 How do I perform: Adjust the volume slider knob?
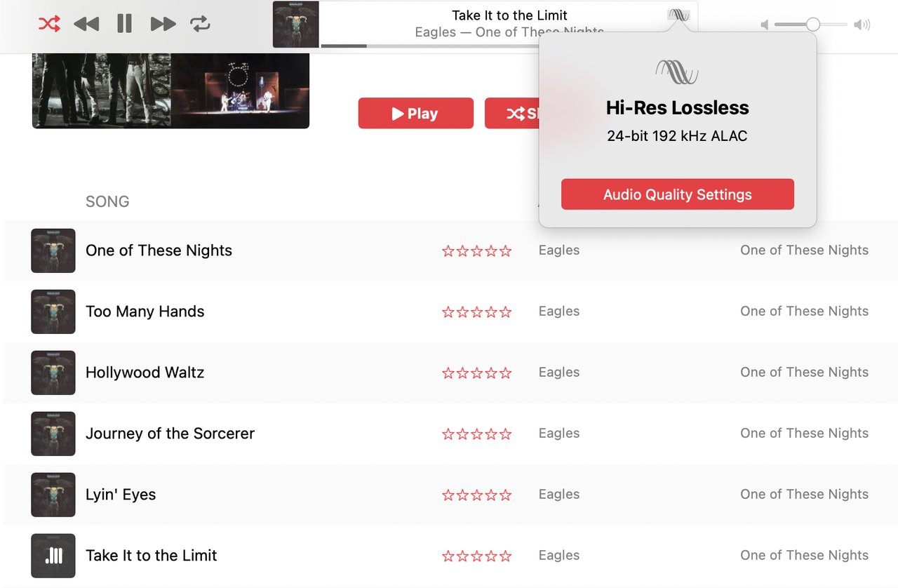(812, 25)
